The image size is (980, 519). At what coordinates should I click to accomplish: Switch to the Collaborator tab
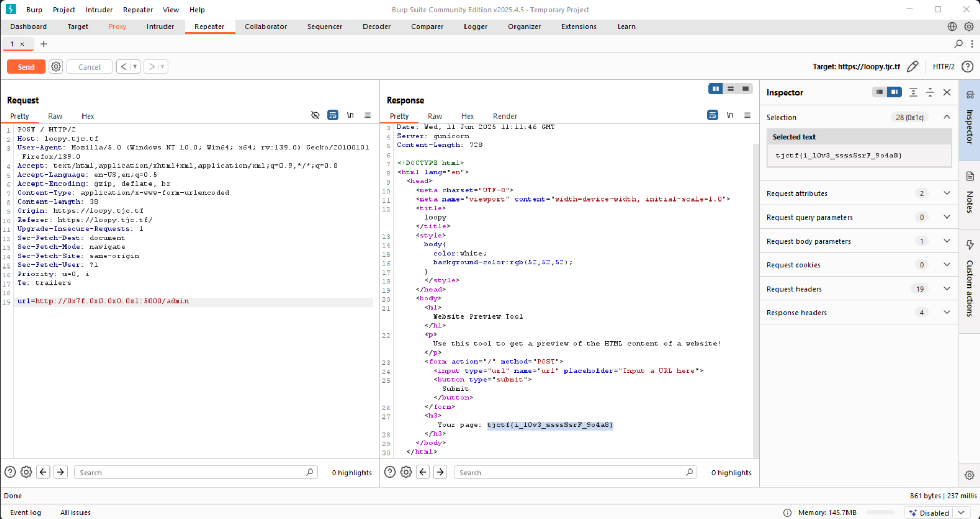point(266,27)
